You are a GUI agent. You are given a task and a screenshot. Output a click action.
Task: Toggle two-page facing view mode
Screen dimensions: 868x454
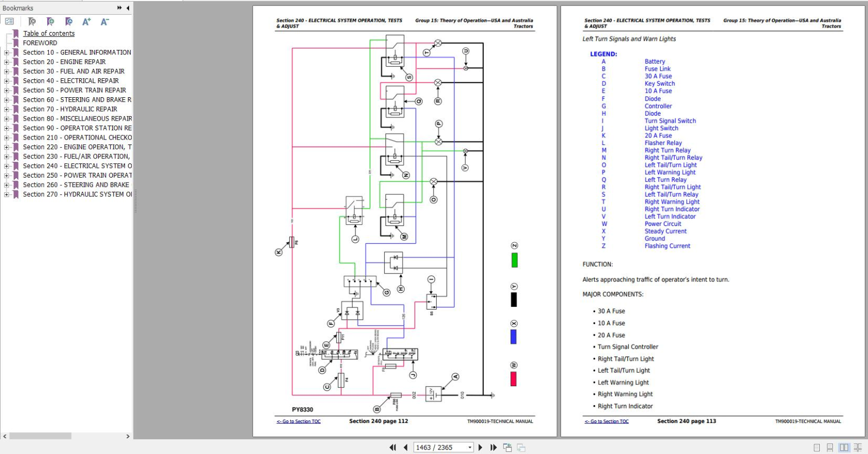coord(844,447)
